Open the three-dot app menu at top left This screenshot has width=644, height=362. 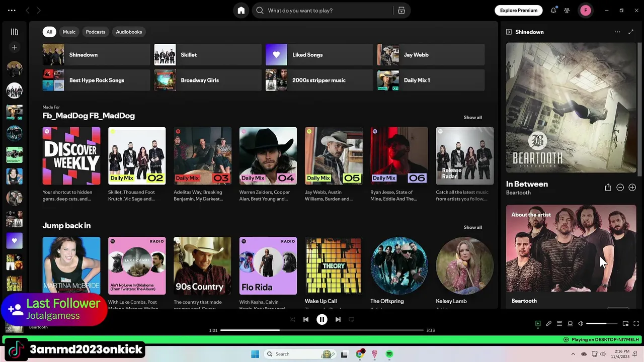click(x=12, y=10)
